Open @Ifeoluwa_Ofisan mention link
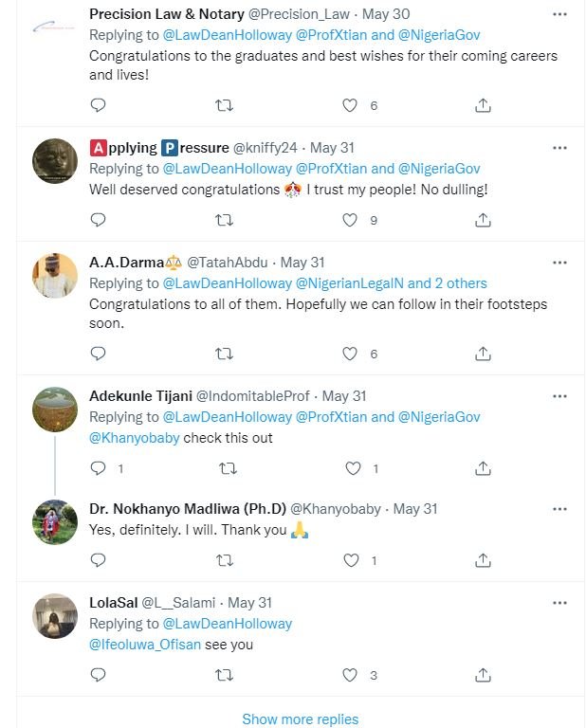The width and height of the screenshot is (586, 728). point(145,645)
